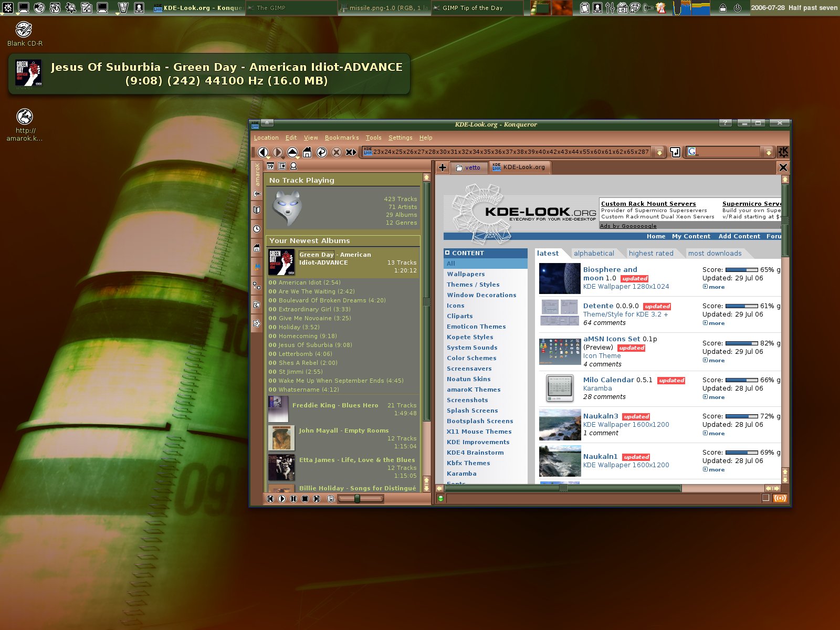
Task: Go back with Konqueror's Back arrow
Action: tap(263, 152)
